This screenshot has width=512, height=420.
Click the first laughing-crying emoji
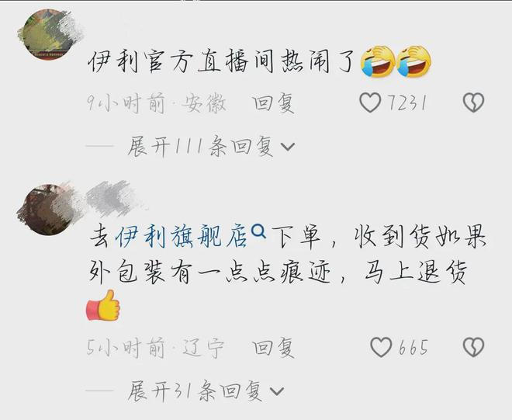point(378,61)
